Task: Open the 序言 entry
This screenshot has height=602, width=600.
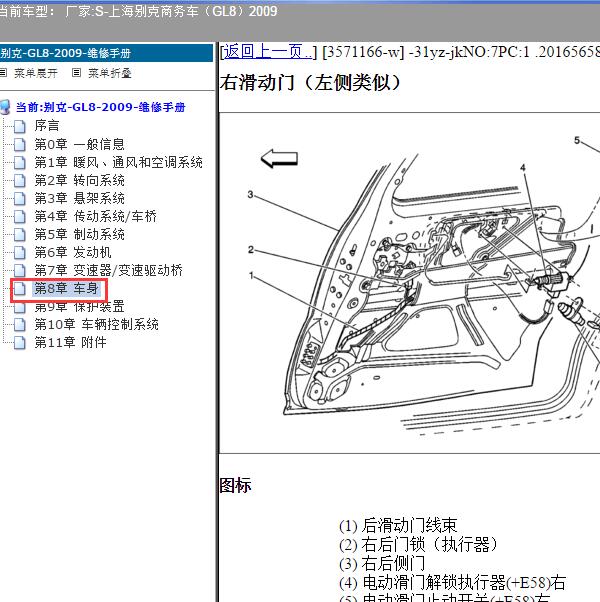Action: pyautogui.click(x=47, y=126)
